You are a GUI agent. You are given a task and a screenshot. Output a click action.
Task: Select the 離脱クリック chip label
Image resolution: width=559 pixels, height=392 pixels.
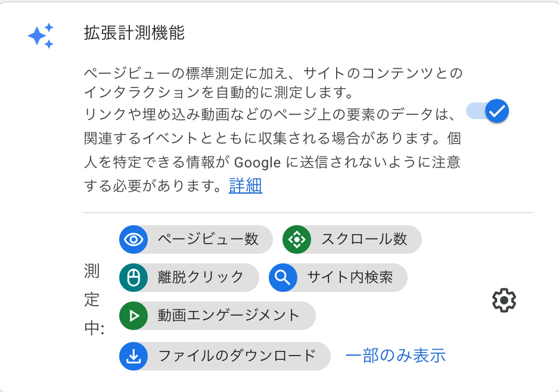[201, 277]
